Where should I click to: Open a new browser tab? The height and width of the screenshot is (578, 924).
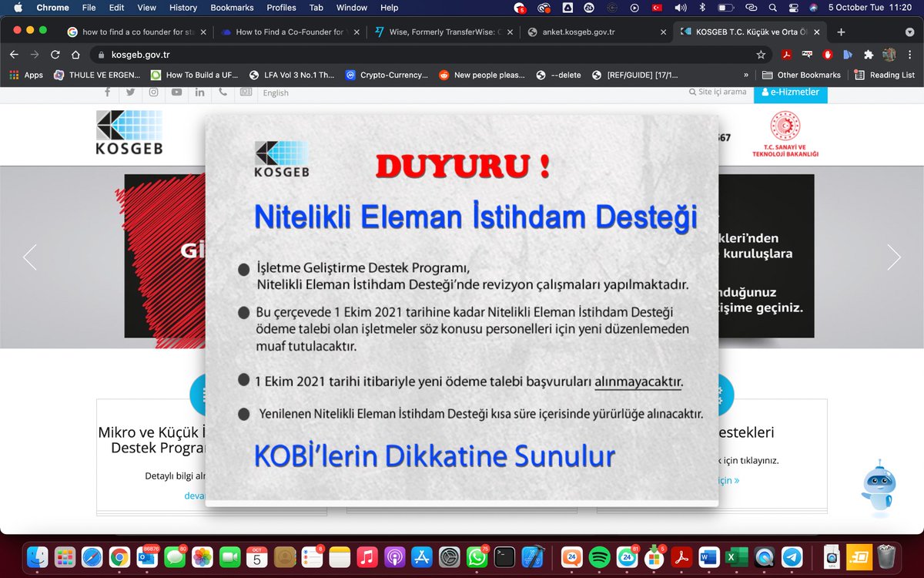click(841, 32)
